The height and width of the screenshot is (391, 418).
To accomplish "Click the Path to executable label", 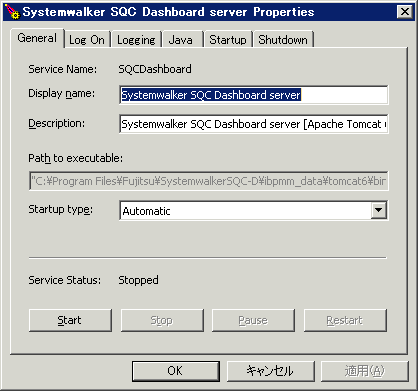I will [x=75, y=158].
